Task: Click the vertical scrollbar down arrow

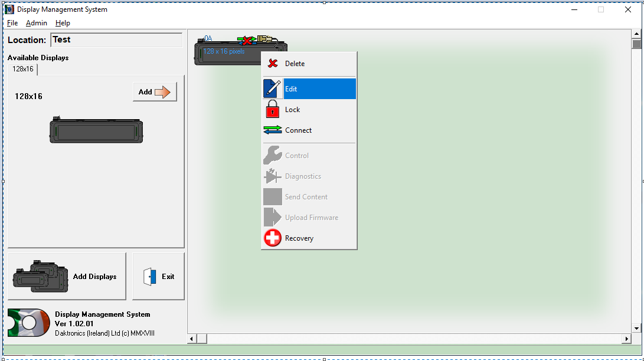Action: tap(637, 328)
